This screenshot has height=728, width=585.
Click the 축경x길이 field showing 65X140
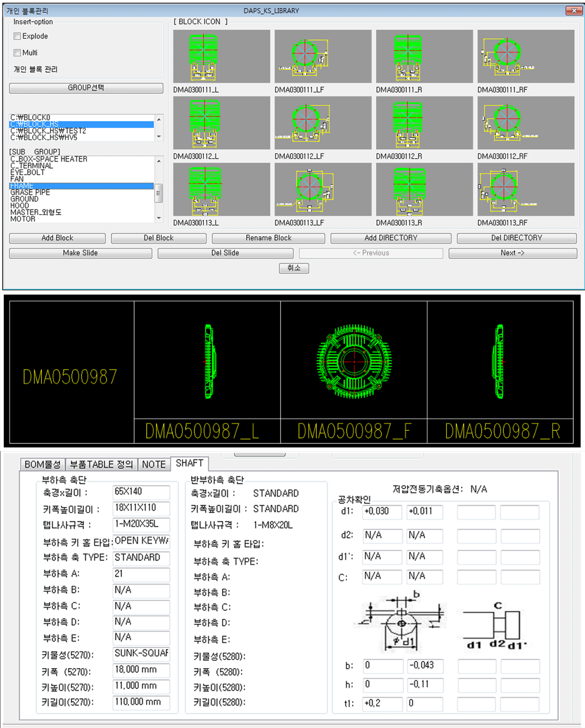[141, 492]
